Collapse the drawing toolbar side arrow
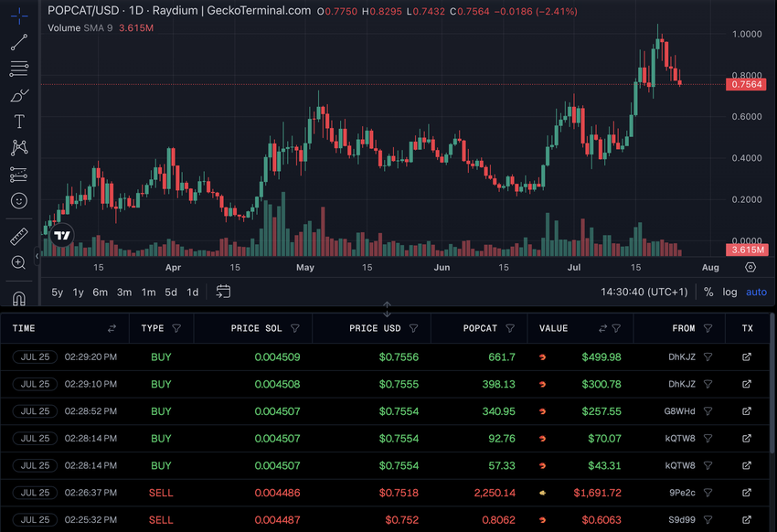The image size is (777, 532). (37, 256)
